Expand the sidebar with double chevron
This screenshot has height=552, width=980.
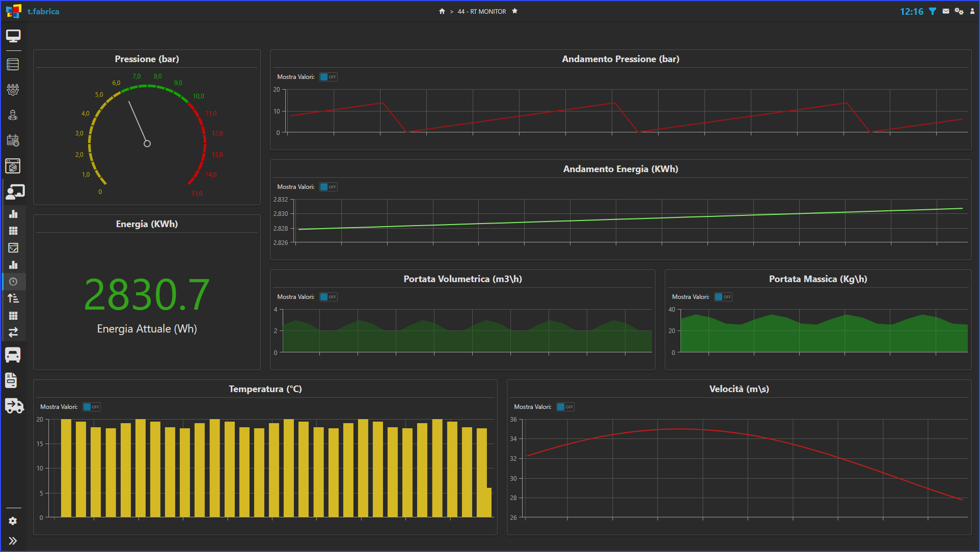click(x=13, y=541)
